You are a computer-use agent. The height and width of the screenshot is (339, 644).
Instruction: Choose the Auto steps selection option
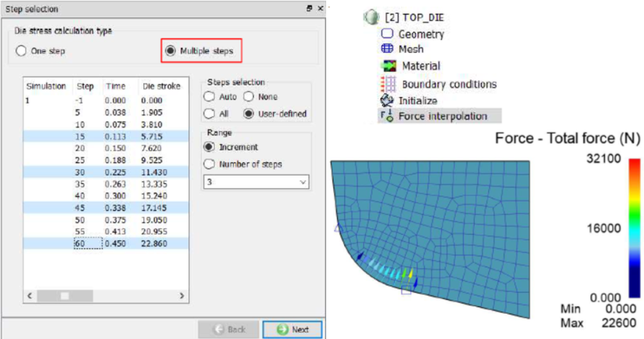pos(209,97)
